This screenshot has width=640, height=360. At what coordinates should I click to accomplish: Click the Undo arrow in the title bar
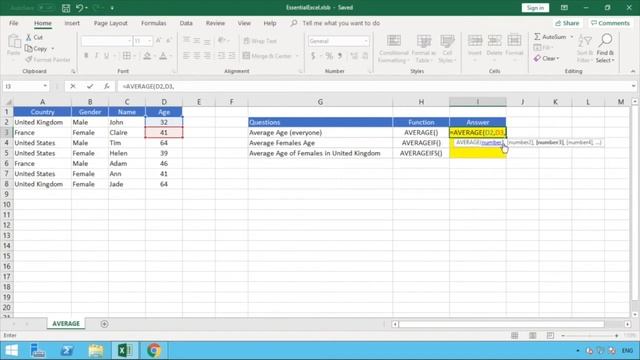click(x=80, y=8)
